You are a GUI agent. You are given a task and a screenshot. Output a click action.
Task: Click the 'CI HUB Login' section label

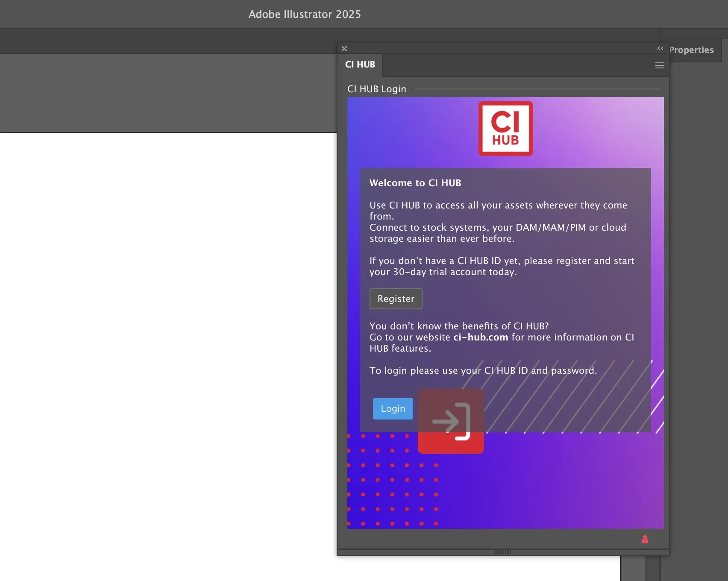tap(376, 89)
